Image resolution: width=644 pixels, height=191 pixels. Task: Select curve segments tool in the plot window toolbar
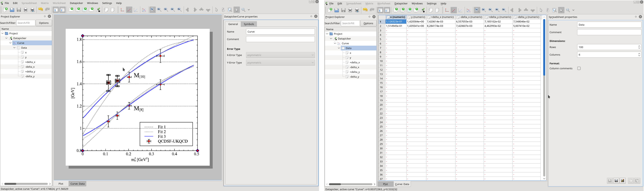pyautogui.click(x=136, y=10)
